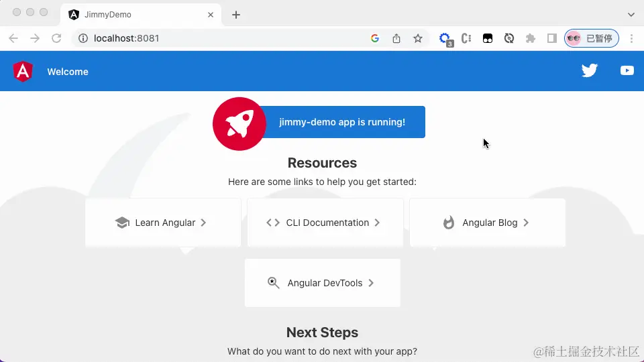The image size is (644, 362).
Task: Click the chevron on Angular Blog card
Action: pos(526,223)
